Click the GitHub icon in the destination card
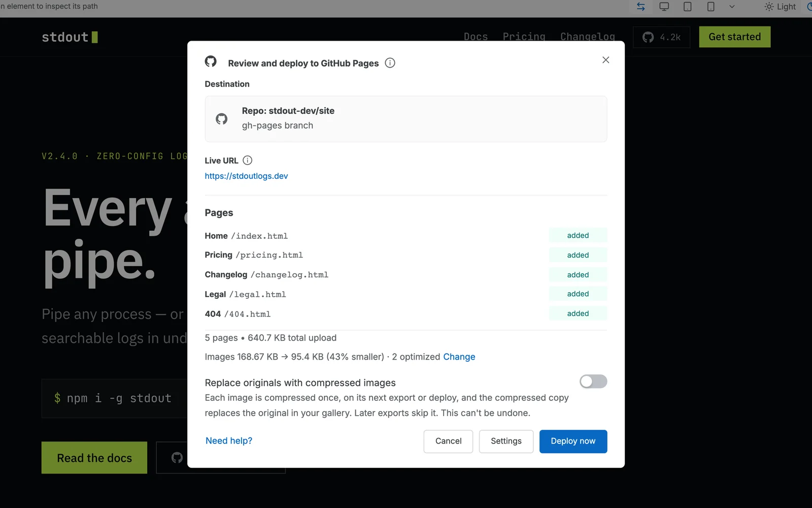 point(221,119)
